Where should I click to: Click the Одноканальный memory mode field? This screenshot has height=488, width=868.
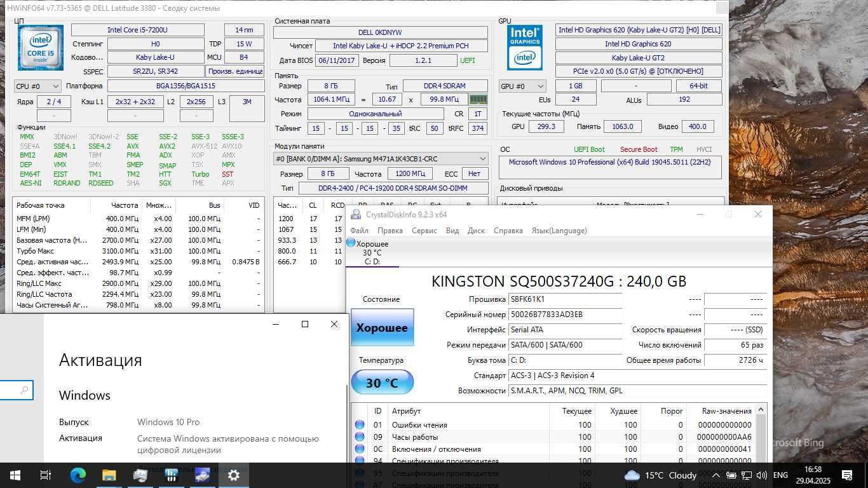coord(376,114)
